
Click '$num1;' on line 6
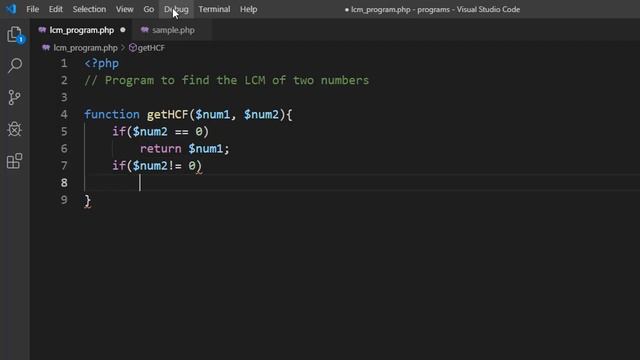click(209, 149)
